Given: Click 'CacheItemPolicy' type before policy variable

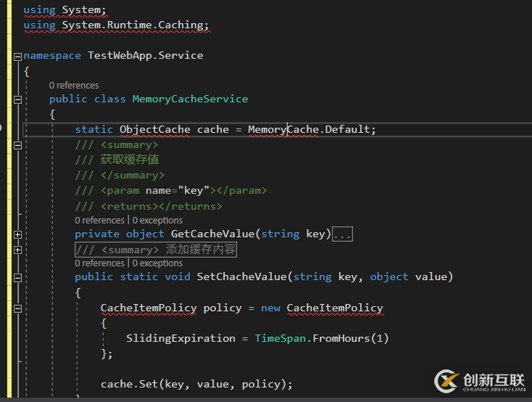Looking at the screenshot, I should pos(149,308).
